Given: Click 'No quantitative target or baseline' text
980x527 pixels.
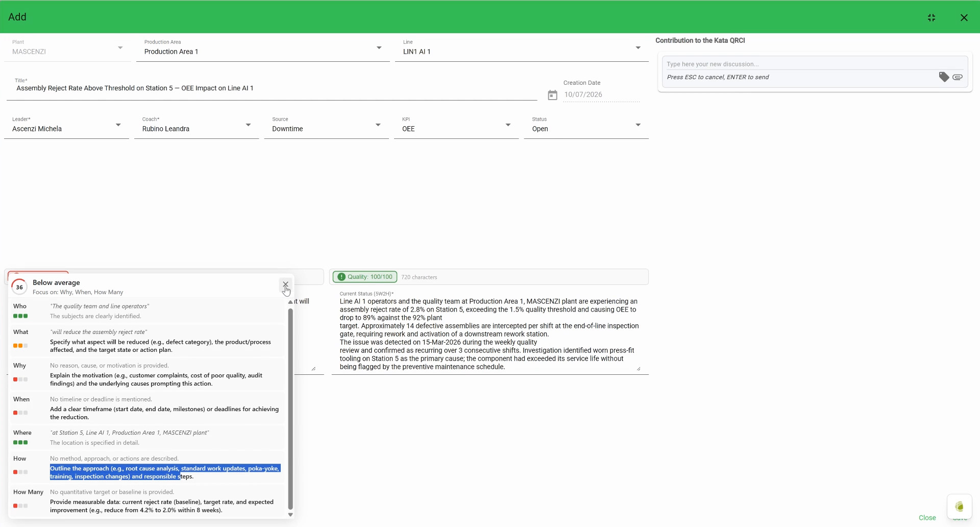Looking at the screenshot, I should (113, 492).
